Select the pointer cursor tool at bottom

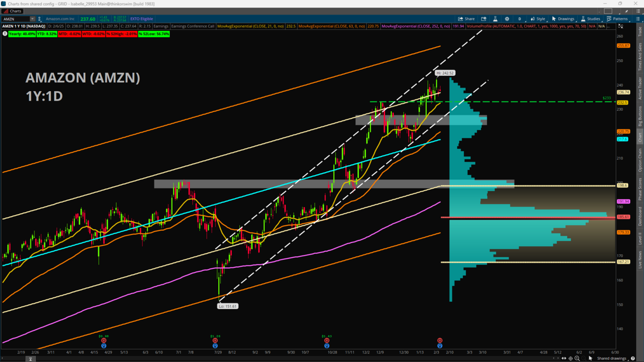591,359
